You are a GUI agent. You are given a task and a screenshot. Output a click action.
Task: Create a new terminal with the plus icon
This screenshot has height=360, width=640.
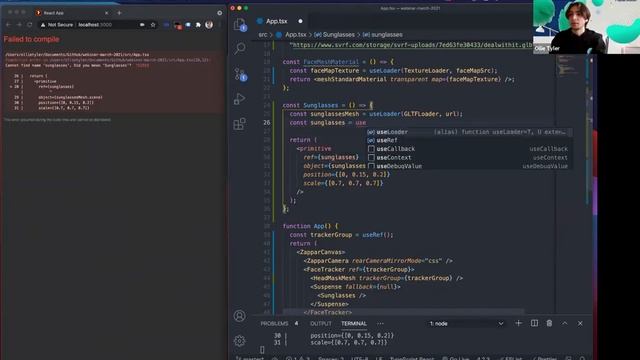tap(518, 323)
